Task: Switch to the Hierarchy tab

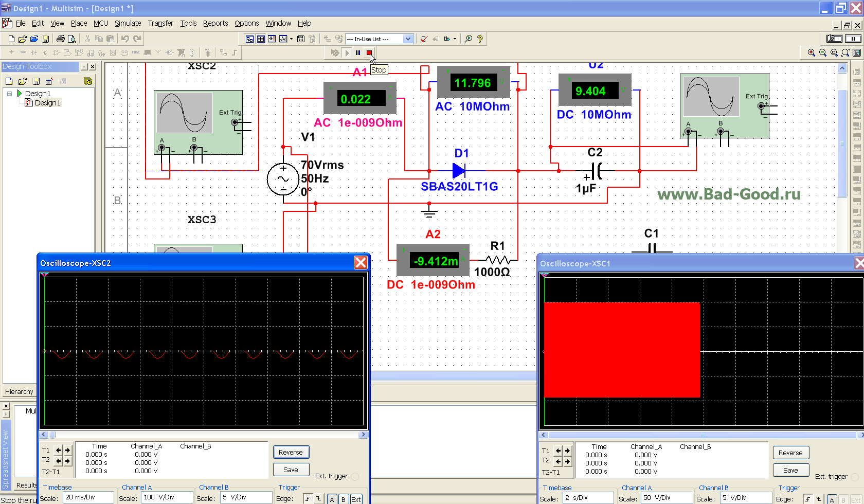Action: [19, 391]
